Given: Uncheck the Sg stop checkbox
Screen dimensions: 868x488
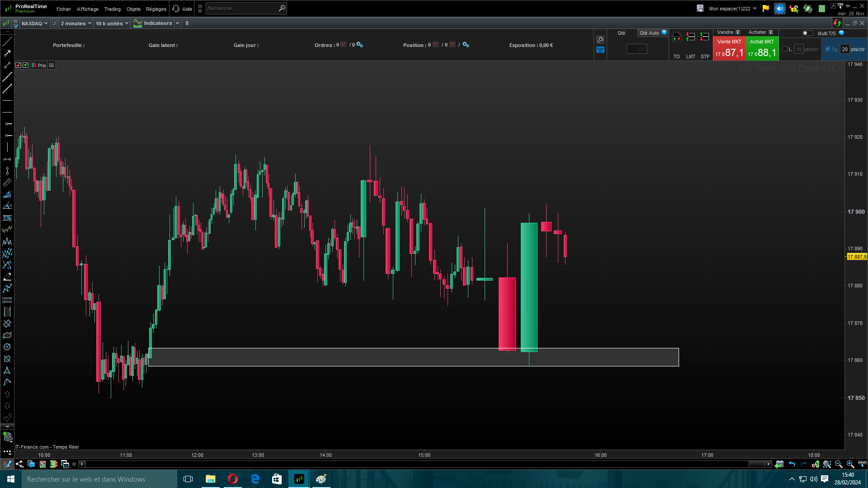Looking at the screenshot, I should [x=828, y=49].
